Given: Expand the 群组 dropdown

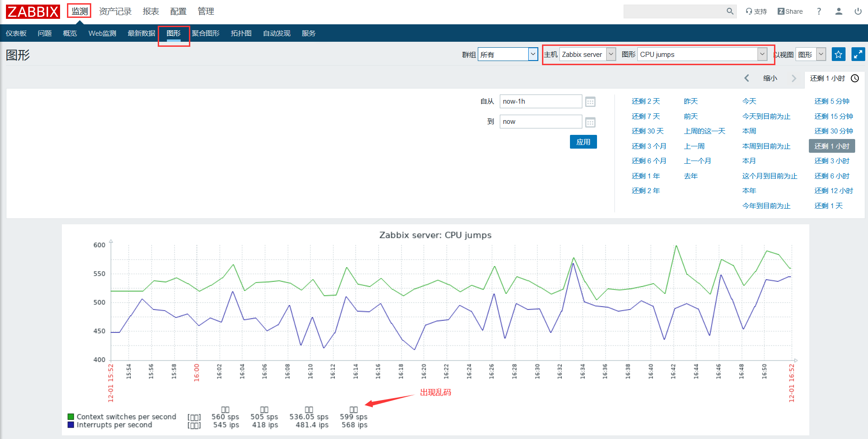Looking at the screenshot, I should pos(508,54).
